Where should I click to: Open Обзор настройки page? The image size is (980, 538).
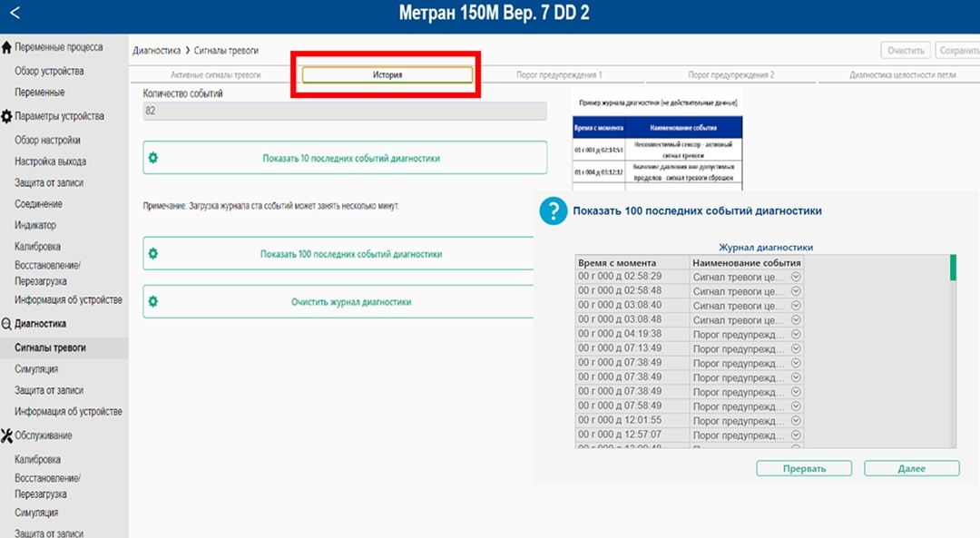(x=47, y=140)
